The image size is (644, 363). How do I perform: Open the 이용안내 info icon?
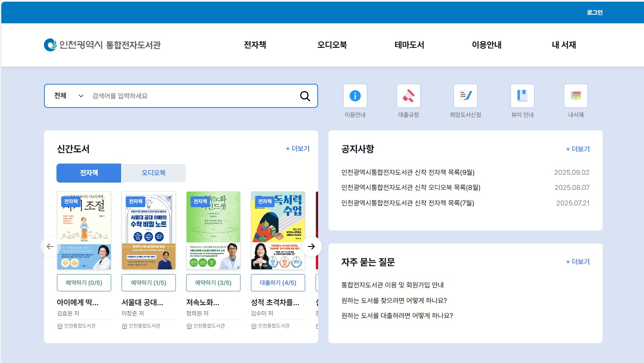(355, 95)
